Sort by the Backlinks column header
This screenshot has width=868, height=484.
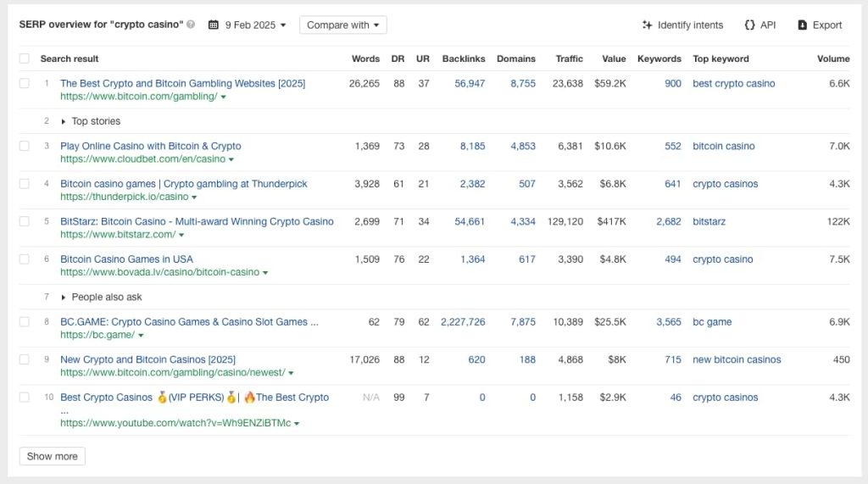click(x=463, y=58)
